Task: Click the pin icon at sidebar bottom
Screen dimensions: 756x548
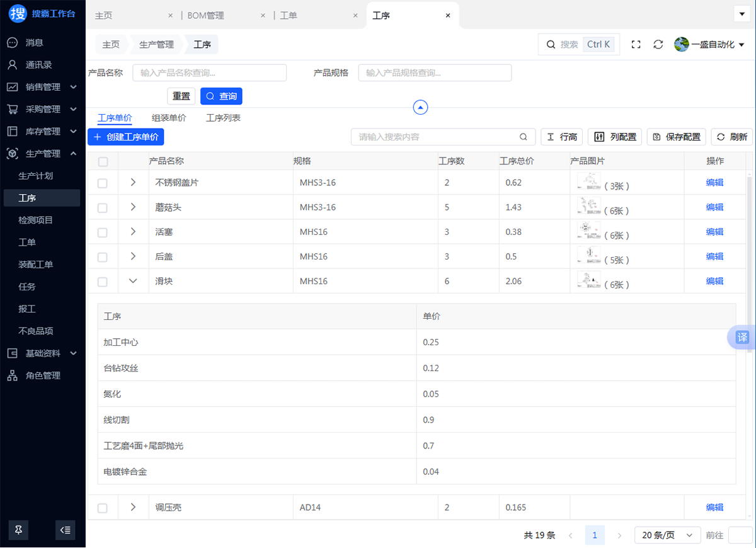Action: pos(18,530)
